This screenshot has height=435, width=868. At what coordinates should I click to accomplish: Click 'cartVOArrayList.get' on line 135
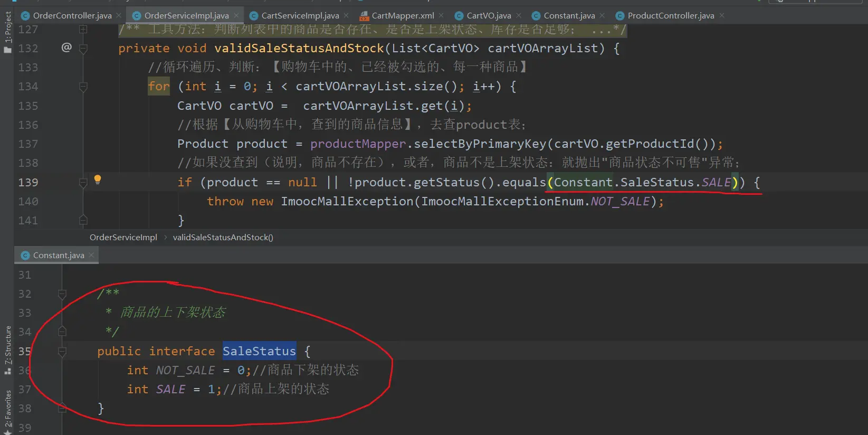click(x=373, y=106)
